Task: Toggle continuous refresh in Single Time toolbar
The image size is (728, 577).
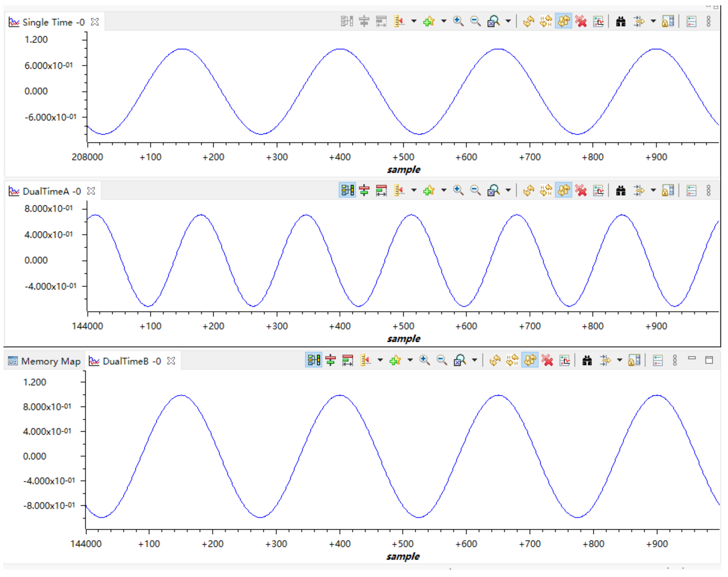Action: [x=563, y=21]
